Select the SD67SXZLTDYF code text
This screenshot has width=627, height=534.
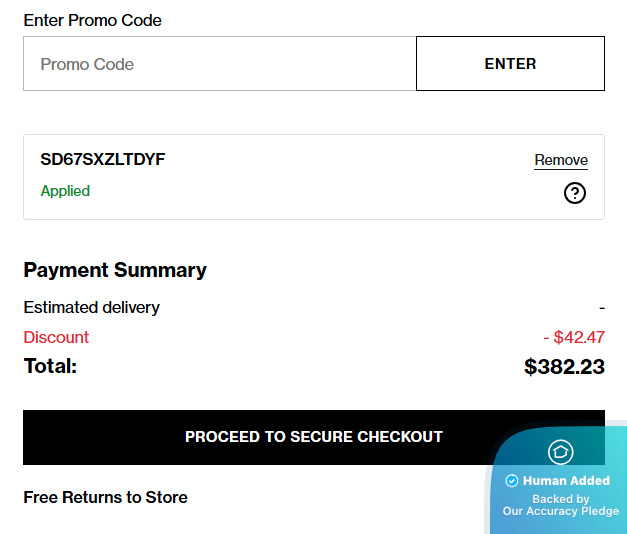coord(103,160)
